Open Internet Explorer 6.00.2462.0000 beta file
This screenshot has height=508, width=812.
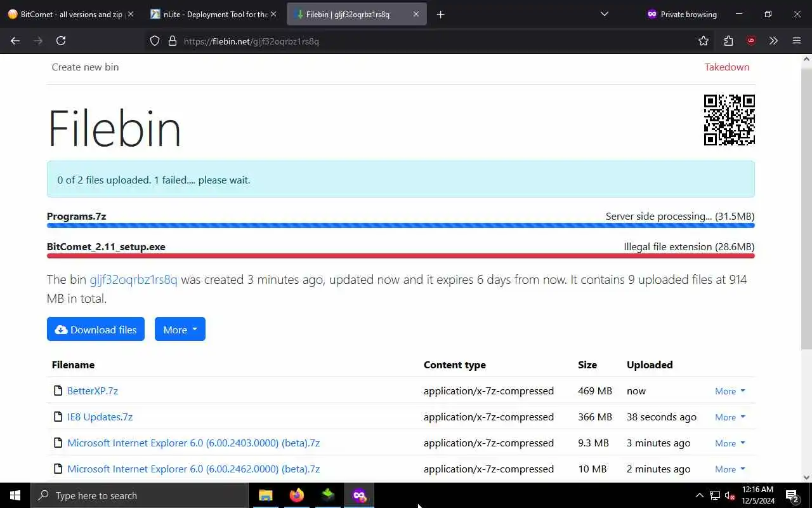tap(193, 469)
